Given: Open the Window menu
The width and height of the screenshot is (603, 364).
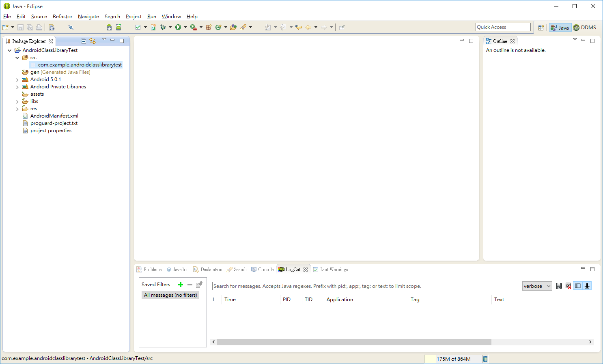Looking at the screenshot, I should tap(171, 17).
